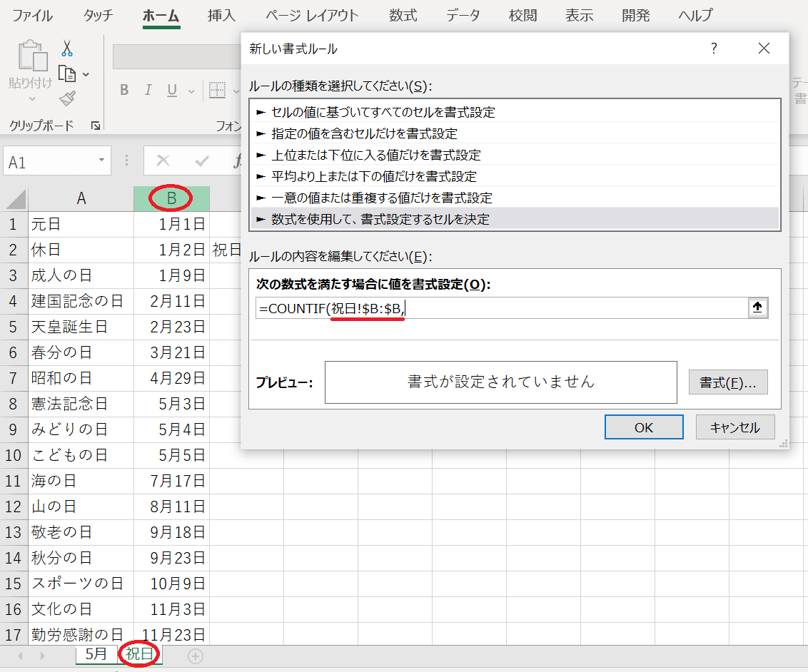The width and height of the screenshot is (808, 672).
Task: Toggle Bold formatting in the ribbon
Action: point(124,90)
